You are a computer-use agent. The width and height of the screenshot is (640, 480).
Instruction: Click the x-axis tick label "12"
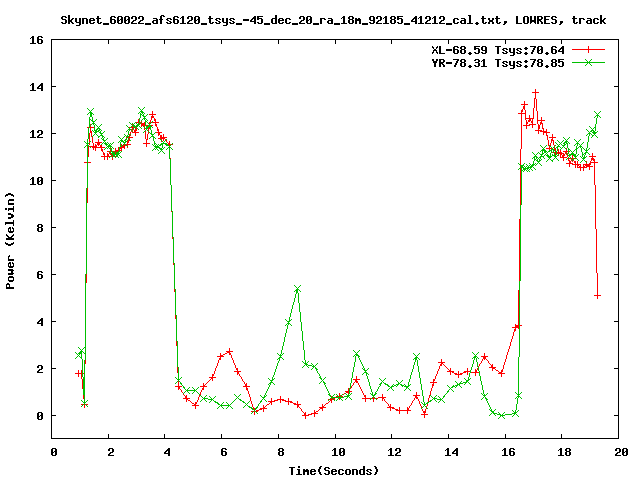tap(394, 452)
